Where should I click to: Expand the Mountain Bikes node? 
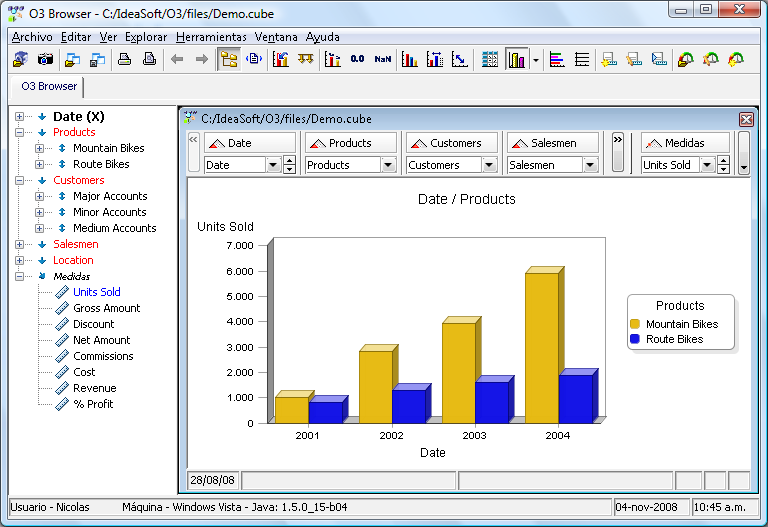tap(39, 148)
